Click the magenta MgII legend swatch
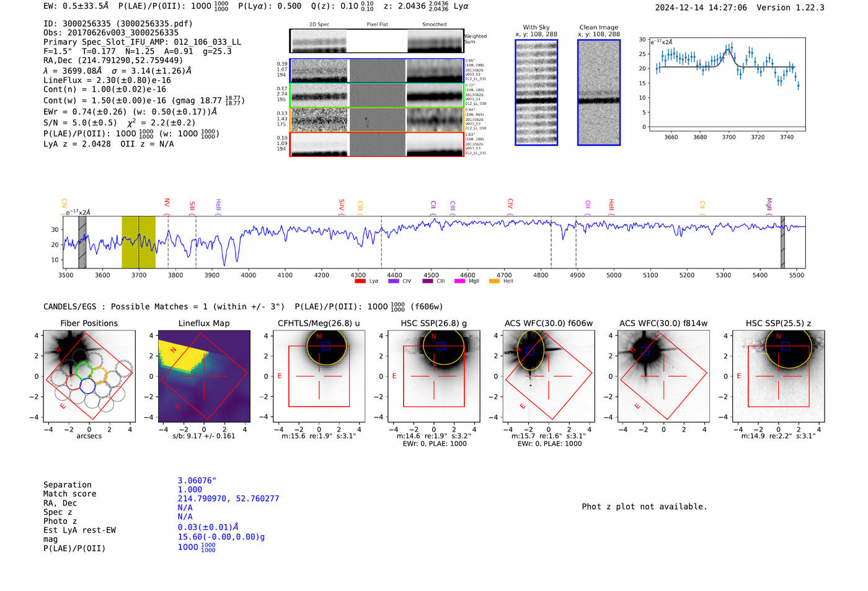868x591 pixels. pos(459,281)
